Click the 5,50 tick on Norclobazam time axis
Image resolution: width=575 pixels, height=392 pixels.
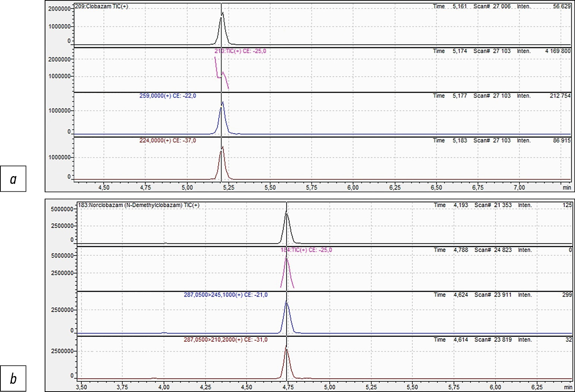click(x=412, y=387)
